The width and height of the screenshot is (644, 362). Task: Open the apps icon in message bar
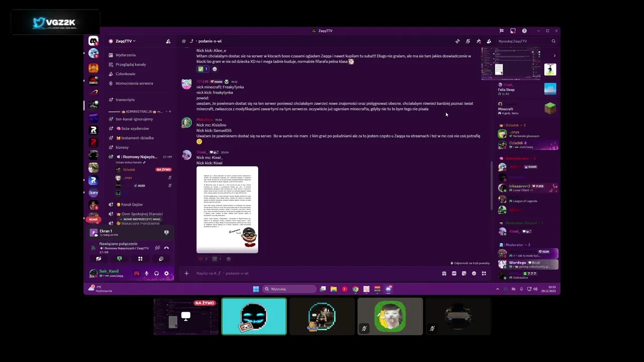pyautogui.click(x=484, y=274)
